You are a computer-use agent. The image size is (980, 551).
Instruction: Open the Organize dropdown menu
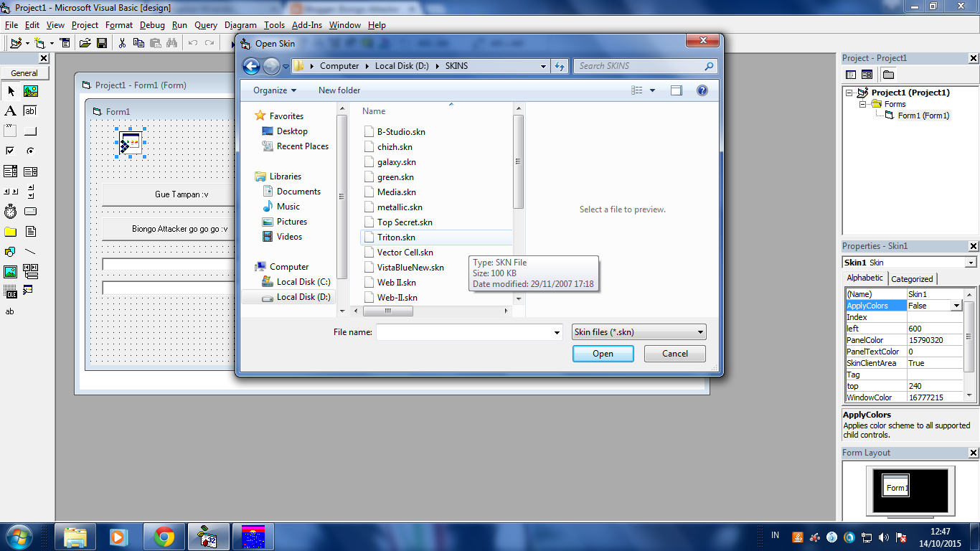(273, 90)
